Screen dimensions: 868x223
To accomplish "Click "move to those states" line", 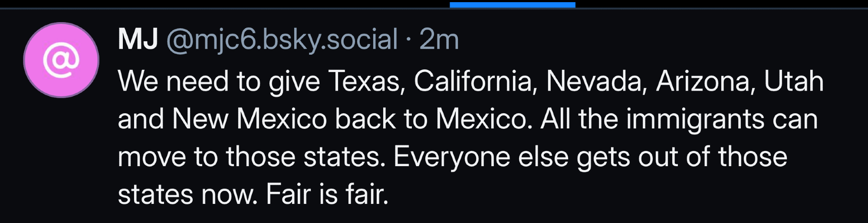I will (252, 157).
